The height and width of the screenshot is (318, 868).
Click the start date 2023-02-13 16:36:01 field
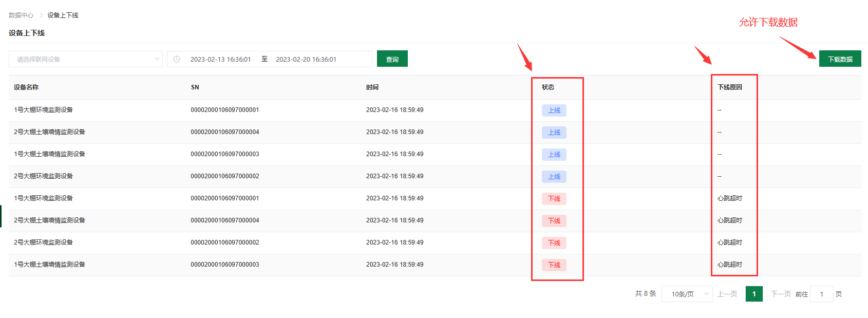coord(220,59)
